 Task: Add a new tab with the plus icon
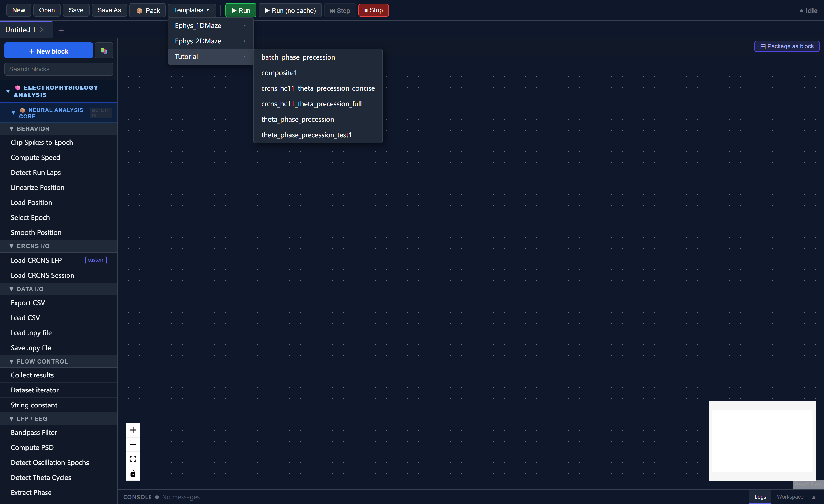point(61,30)
